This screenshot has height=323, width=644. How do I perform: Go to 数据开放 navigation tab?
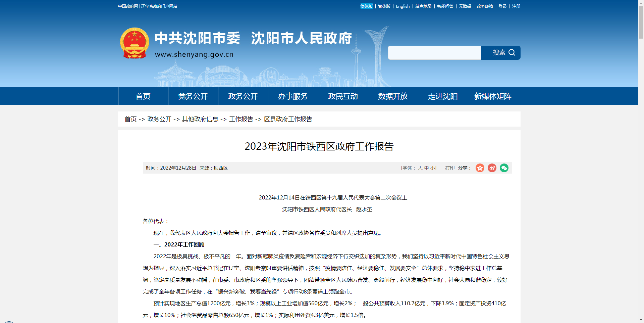tap(393, 96)
